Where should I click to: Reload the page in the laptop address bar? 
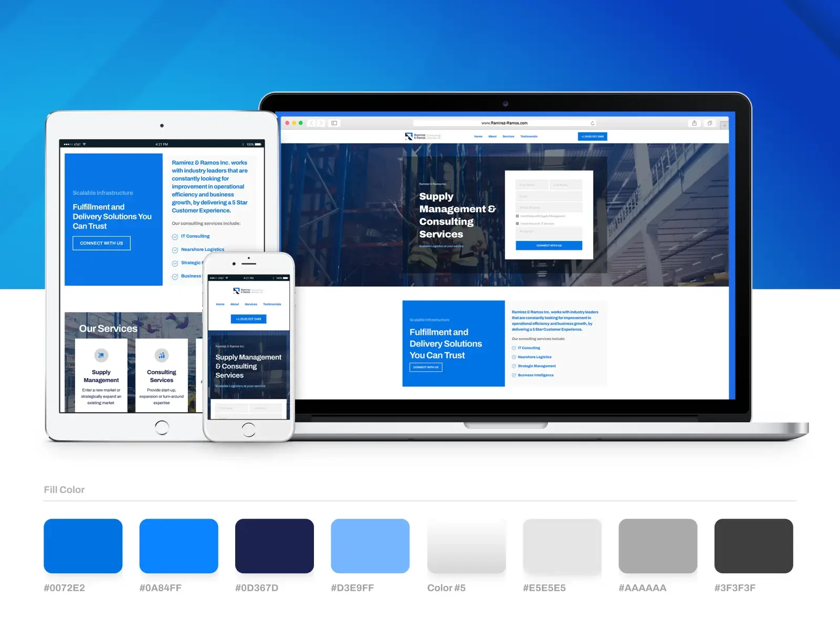pyautogui.click(x=592, y=123)
